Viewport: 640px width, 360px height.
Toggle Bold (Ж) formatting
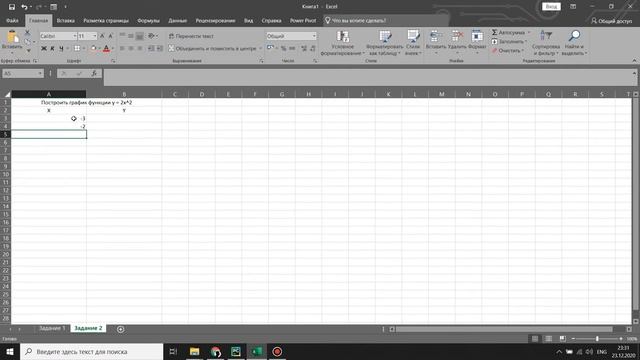[x=44, y=49]
